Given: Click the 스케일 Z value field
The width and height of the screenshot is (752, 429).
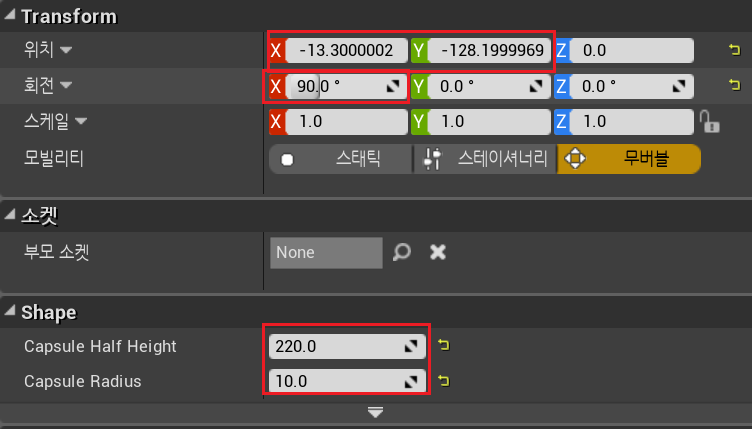Looking at the screenshot, I should pyautogui.click(x=632, y=121).
